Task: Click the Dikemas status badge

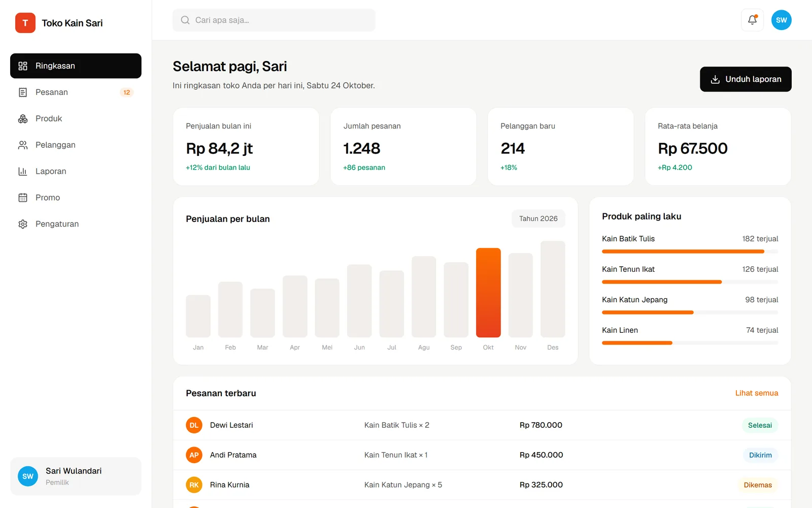Action: tap(758, 485)
